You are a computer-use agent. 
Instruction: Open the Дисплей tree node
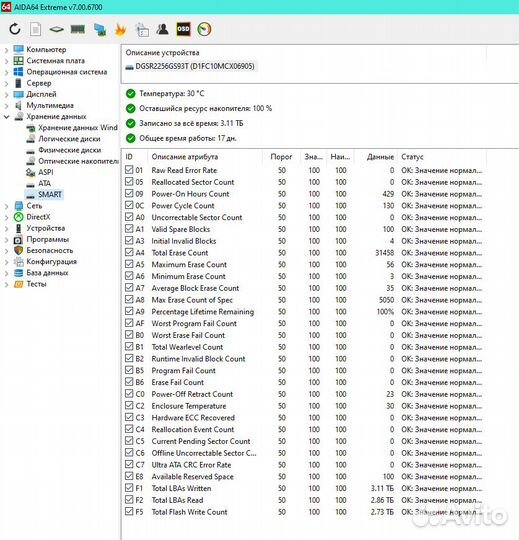tap(41, 94)
